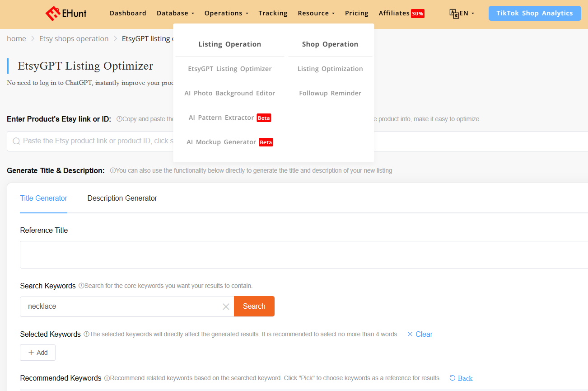
Task: Click the Affiliates 30% badge
Action: 417,14
